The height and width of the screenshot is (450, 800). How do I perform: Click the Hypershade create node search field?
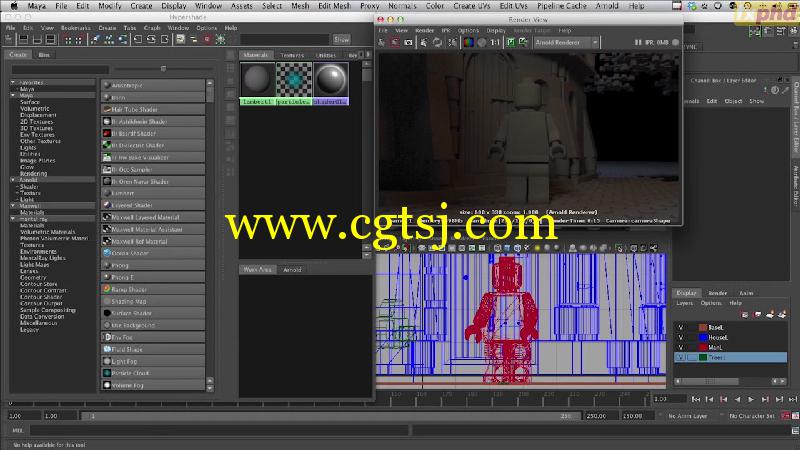click(60, 69)
